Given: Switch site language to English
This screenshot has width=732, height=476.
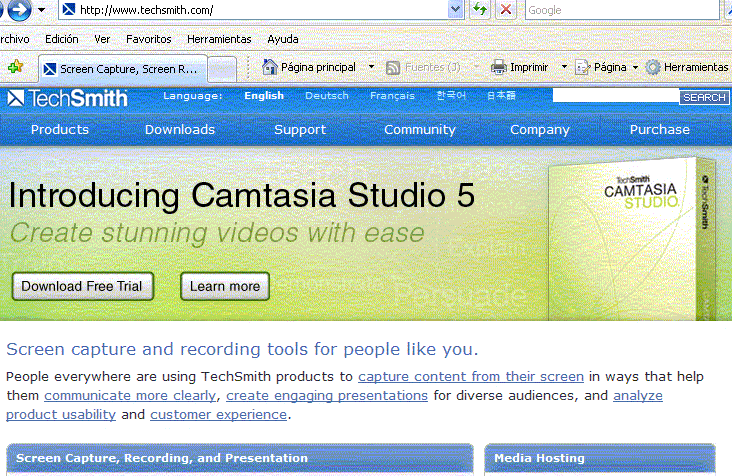Looking at the screenshot, I should (x=264, y=96).
